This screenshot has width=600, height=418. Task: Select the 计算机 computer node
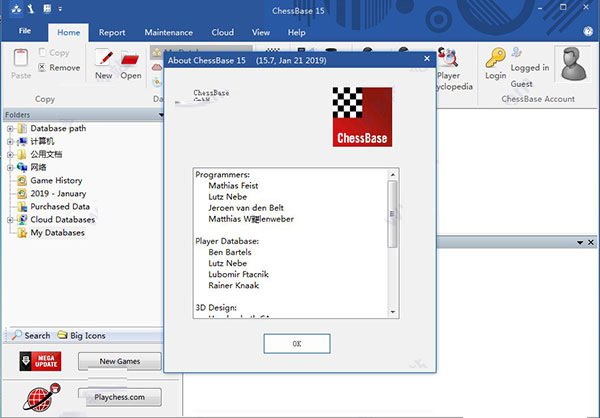[x=42, y=141]
